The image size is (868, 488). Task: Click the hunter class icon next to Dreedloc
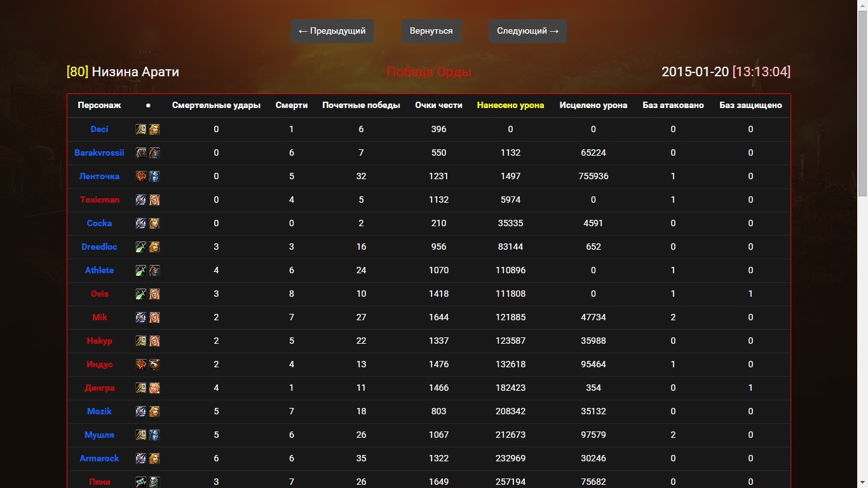tap(141, 247)
